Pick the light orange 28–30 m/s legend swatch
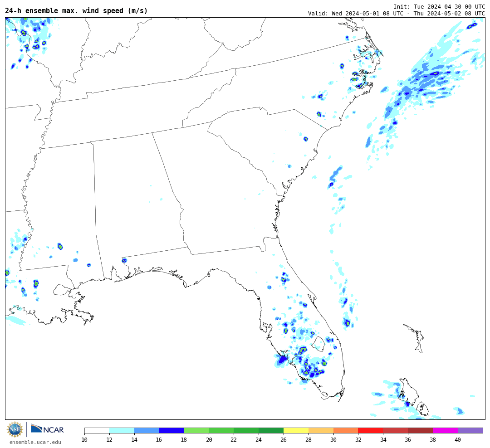The height and width of the screenshot is (448, 490). coord(321,431)
